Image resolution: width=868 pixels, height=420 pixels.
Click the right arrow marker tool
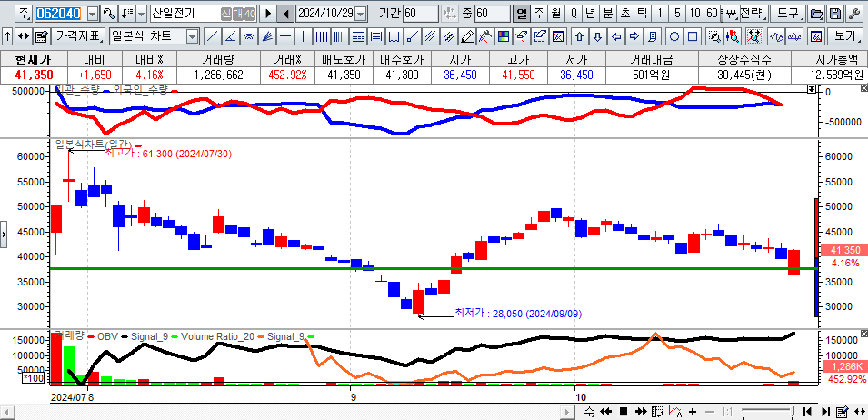pos(634,37)
